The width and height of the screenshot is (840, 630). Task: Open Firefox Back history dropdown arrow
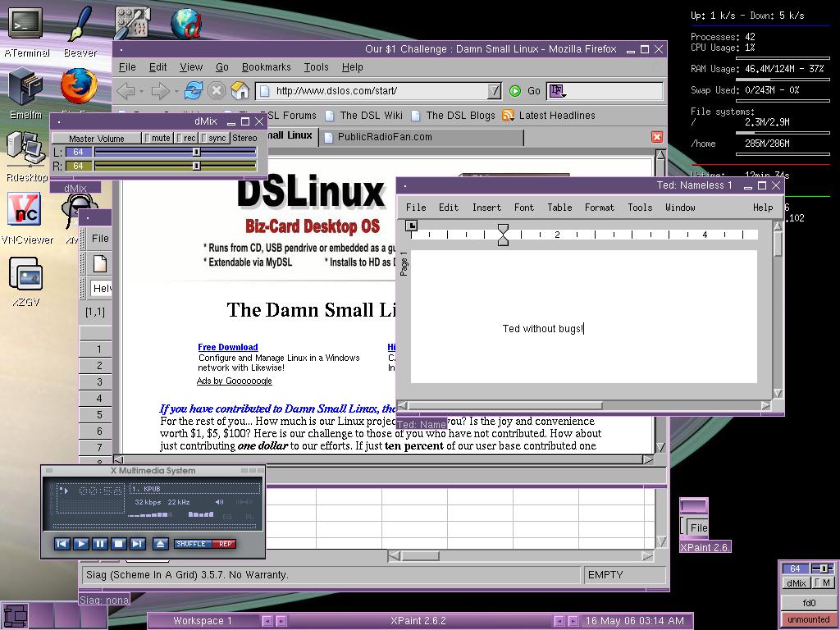pos(141,91)
